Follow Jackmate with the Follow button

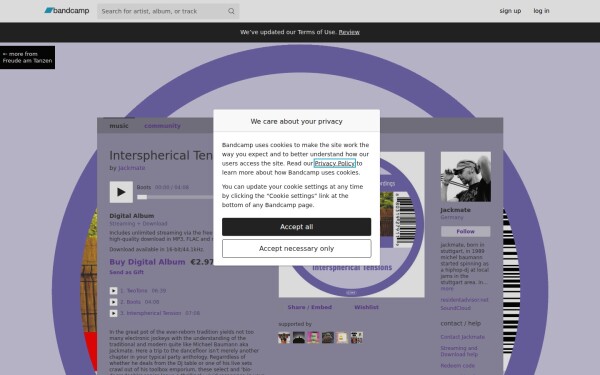(466, 232)
